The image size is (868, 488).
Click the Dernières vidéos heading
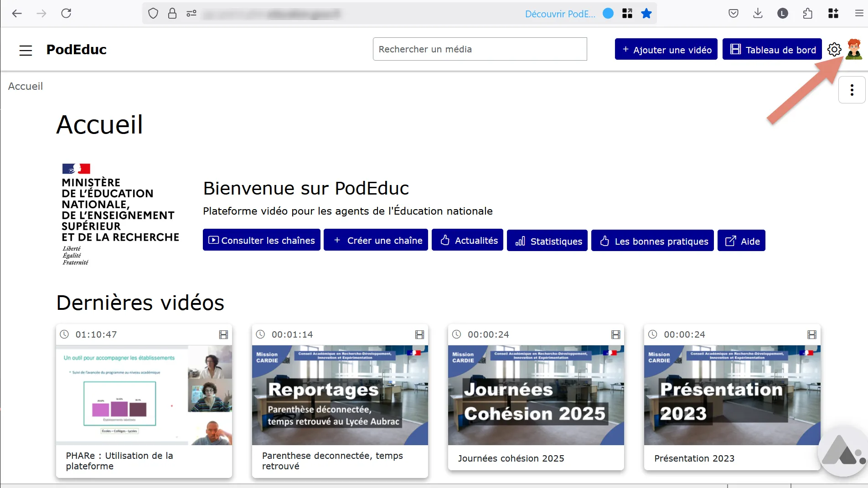(140, 303)
